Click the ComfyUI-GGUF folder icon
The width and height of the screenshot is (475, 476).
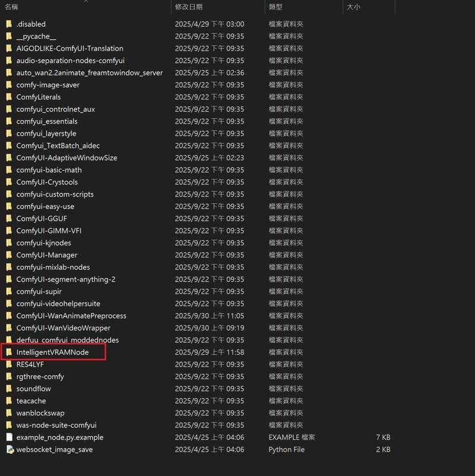(9, 219)
